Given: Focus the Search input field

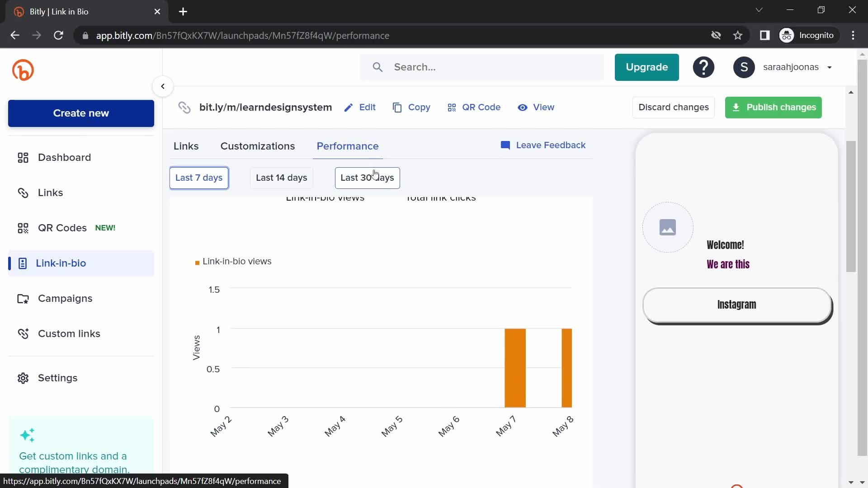Looking at the screenshot, I should pos(482,67).
